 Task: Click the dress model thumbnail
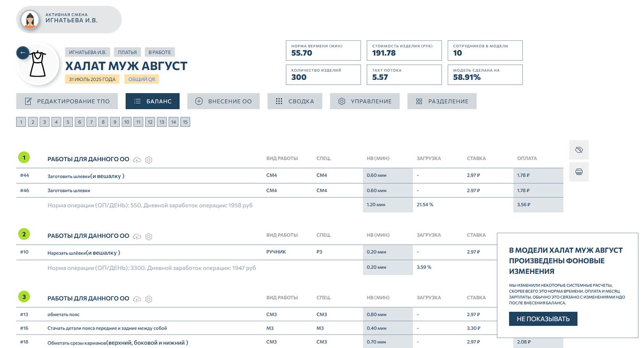[x=38, y=65]
